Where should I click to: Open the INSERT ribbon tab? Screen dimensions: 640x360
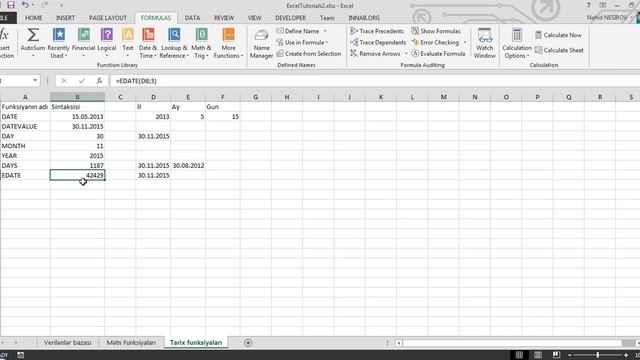(65, 18)
